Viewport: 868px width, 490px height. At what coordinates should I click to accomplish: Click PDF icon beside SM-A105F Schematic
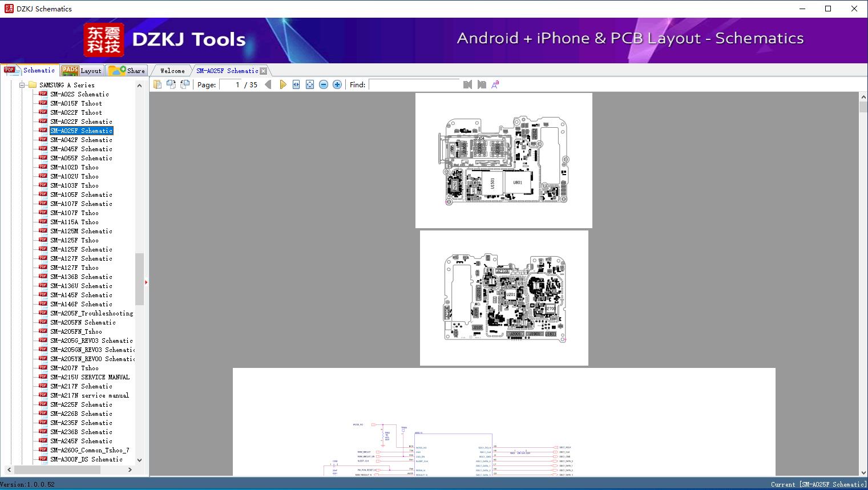(x=43, y=195)
